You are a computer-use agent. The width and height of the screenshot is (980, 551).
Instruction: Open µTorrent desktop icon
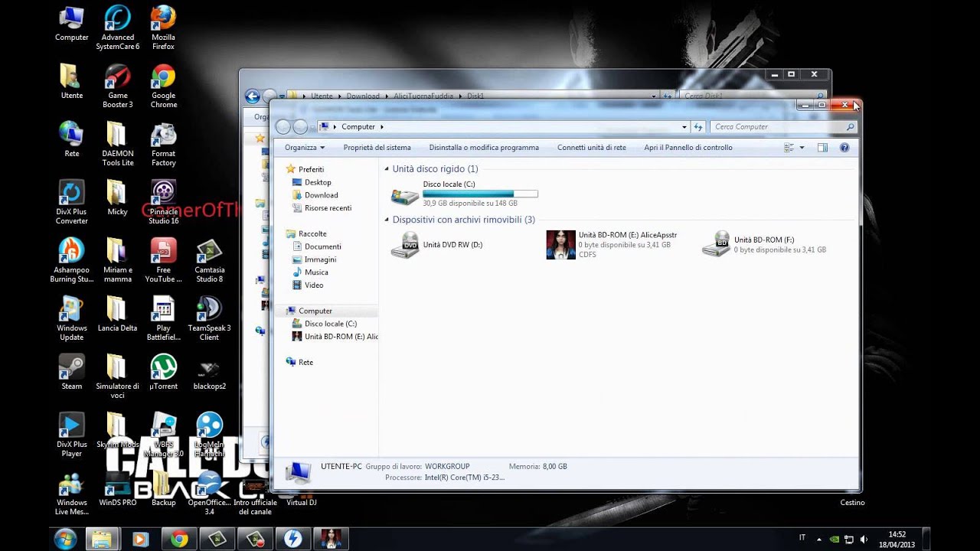(x=163, y=372)
